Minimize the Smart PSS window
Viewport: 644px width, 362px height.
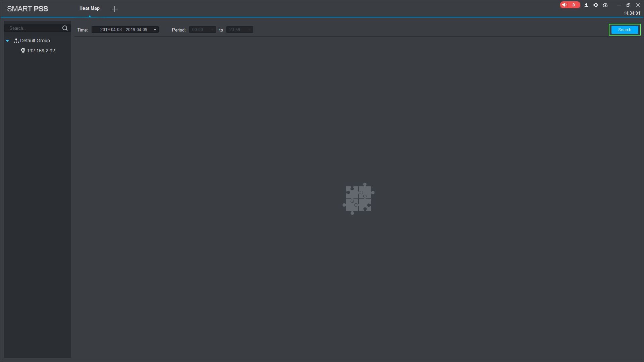pos(619,5)
